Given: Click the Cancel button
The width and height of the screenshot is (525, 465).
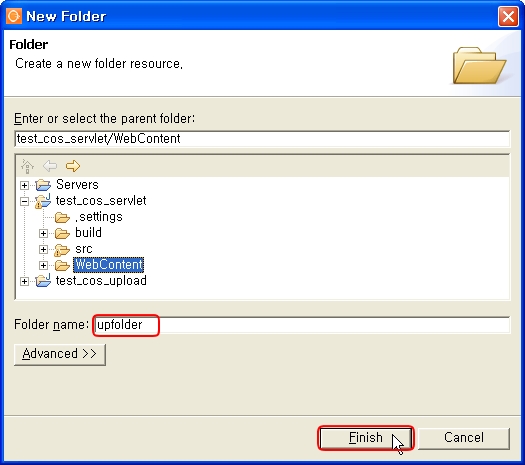Looking at the screenshot, I should click(464, 438).
